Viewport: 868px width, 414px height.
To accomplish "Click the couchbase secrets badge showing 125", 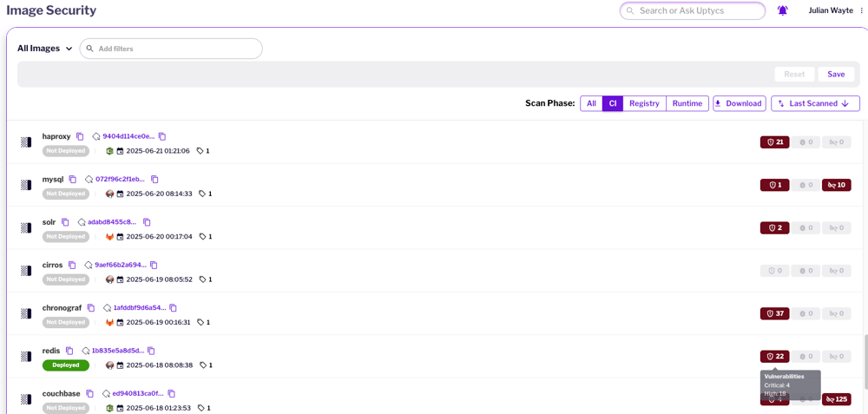I will [837, 399].
